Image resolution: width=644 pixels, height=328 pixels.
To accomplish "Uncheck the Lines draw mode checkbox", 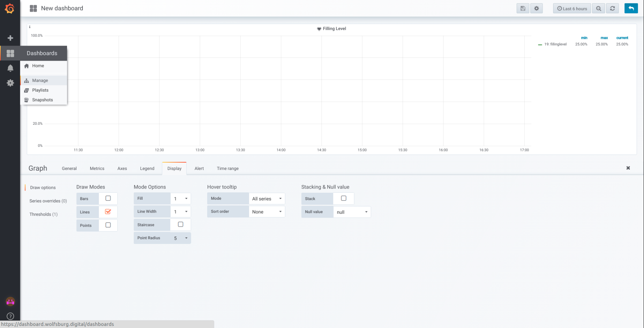I will (108, 212).
